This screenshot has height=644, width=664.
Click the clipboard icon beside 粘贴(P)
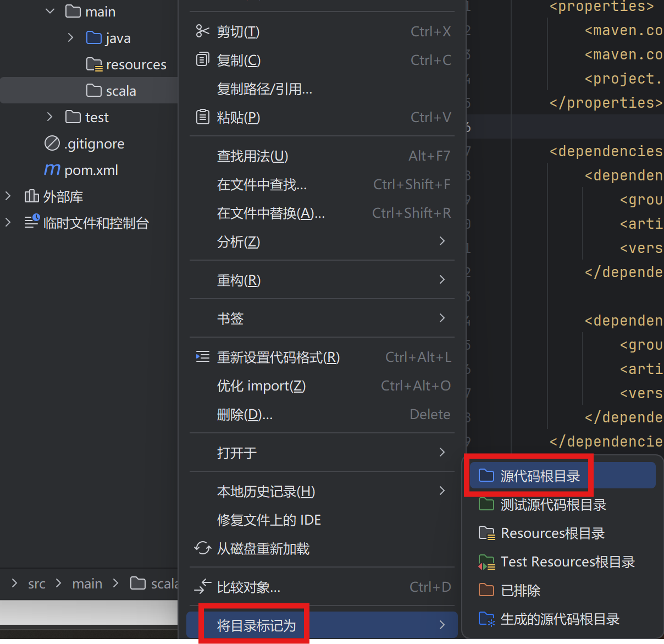pos(203,117)
